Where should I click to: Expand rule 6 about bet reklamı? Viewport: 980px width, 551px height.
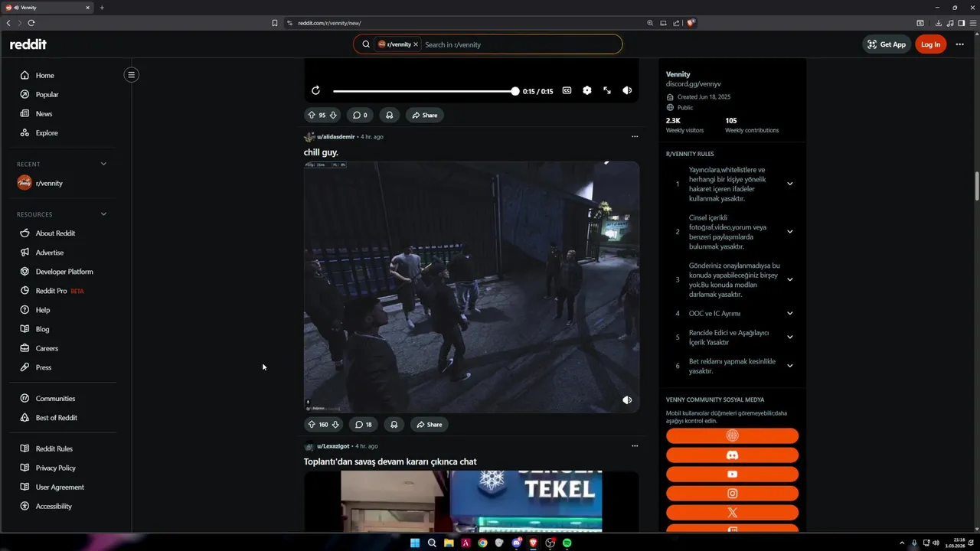[x=789, y=366]
